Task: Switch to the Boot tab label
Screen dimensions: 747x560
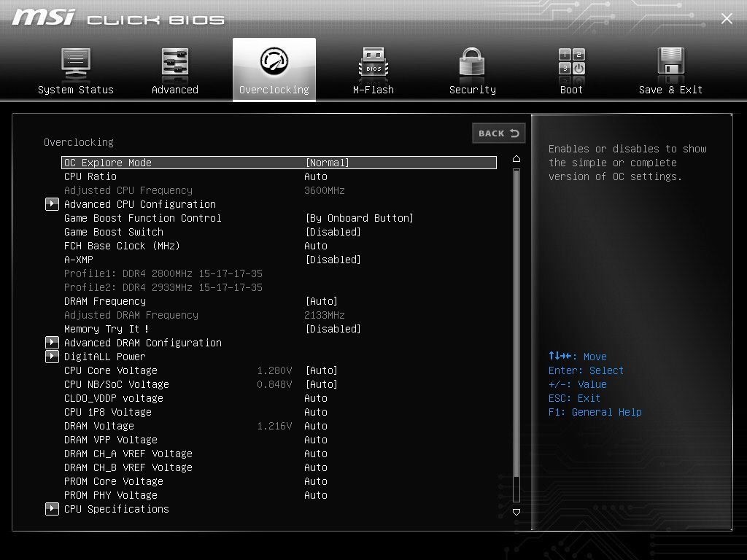Action: click(x=572, y=90)
